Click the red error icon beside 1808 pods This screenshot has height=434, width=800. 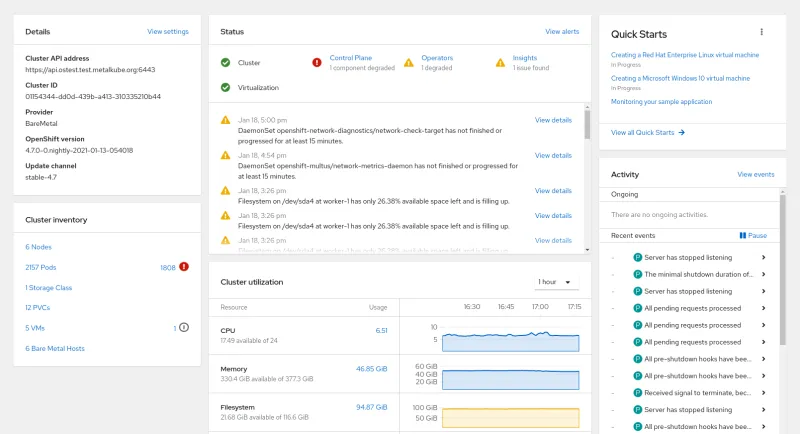184,267
